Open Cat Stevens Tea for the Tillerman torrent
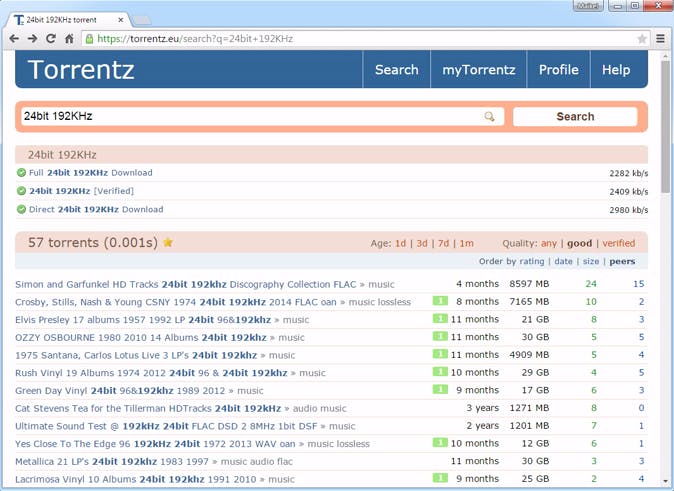The image size is (674, 491). coord(148,408)
